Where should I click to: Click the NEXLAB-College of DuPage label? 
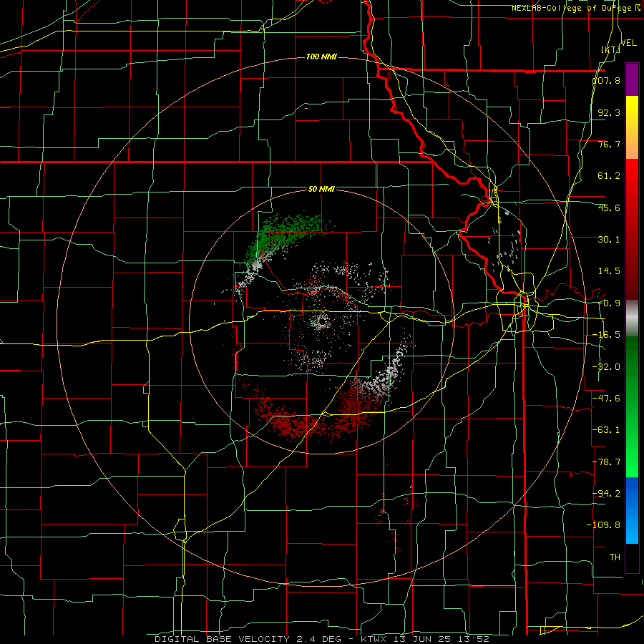pyautogui.click(x=571, y=8)
